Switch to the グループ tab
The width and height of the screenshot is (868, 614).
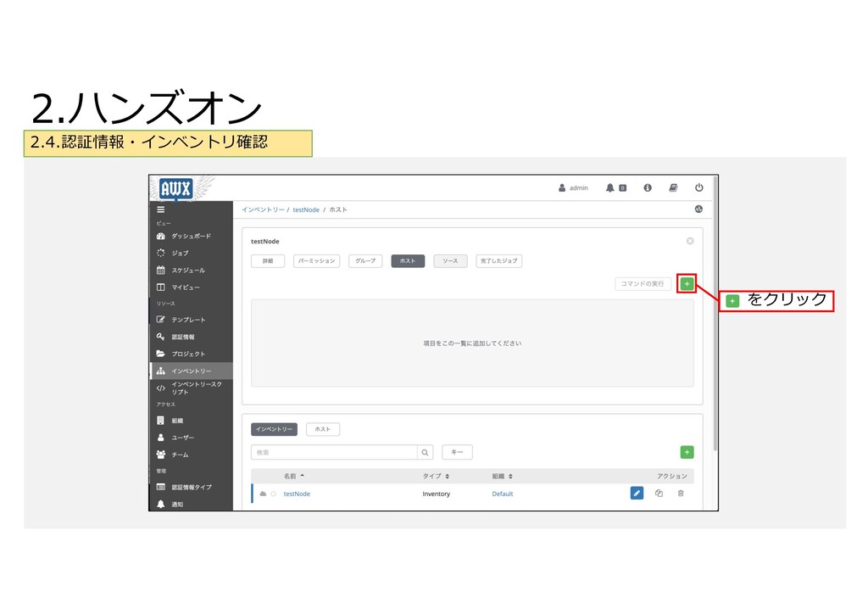[365, 260]
